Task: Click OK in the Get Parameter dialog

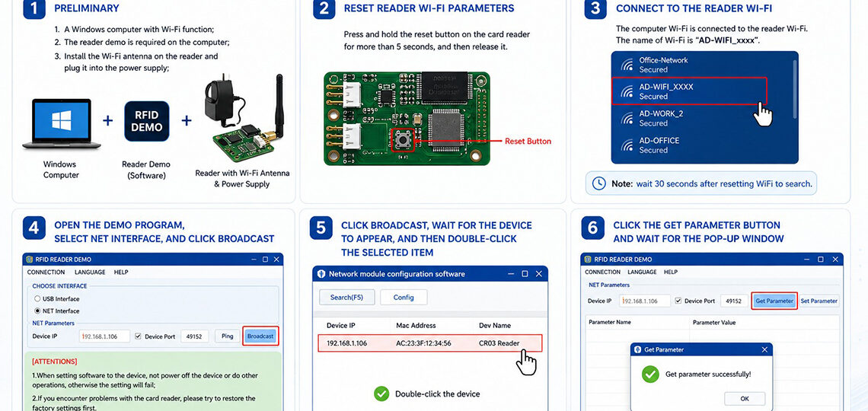Action: pos(745,398)
